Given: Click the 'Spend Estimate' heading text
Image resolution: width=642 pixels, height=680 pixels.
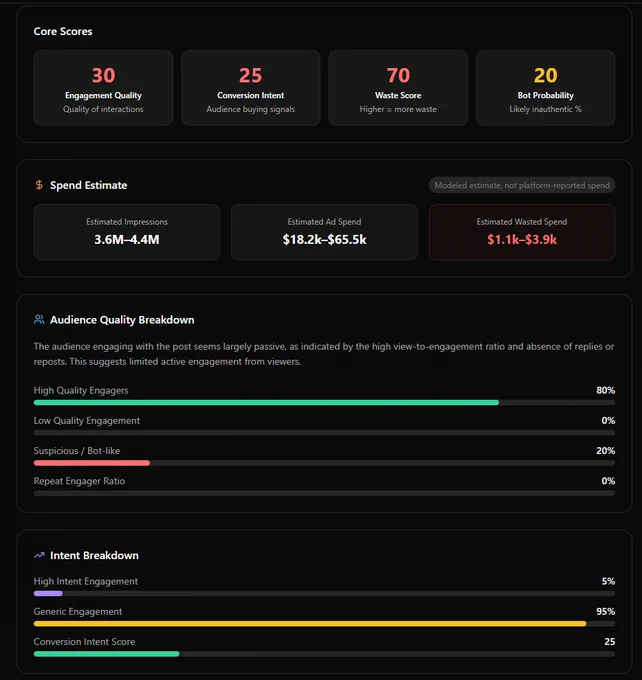Looking at the screenshot, I should (88, 185).
